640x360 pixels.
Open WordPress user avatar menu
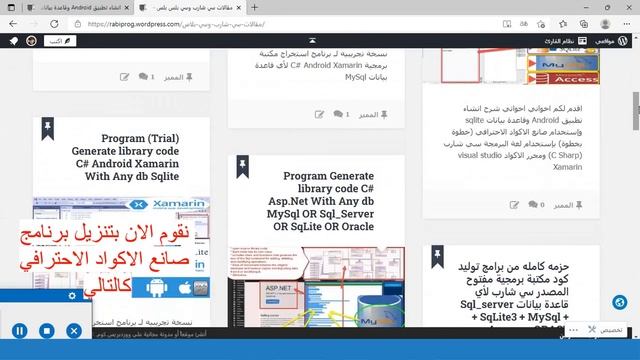pos(31,41)
